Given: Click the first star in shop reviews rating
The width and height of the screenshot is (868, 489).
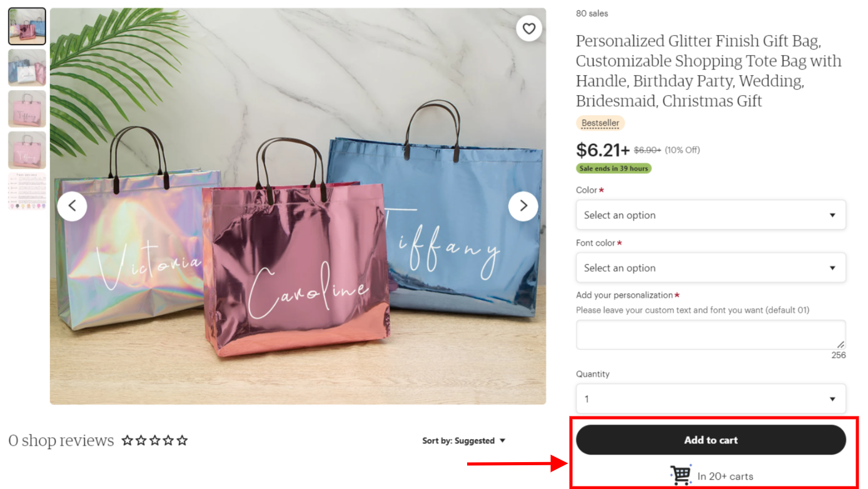Looking at the screenshot, I should pos(128,441).
